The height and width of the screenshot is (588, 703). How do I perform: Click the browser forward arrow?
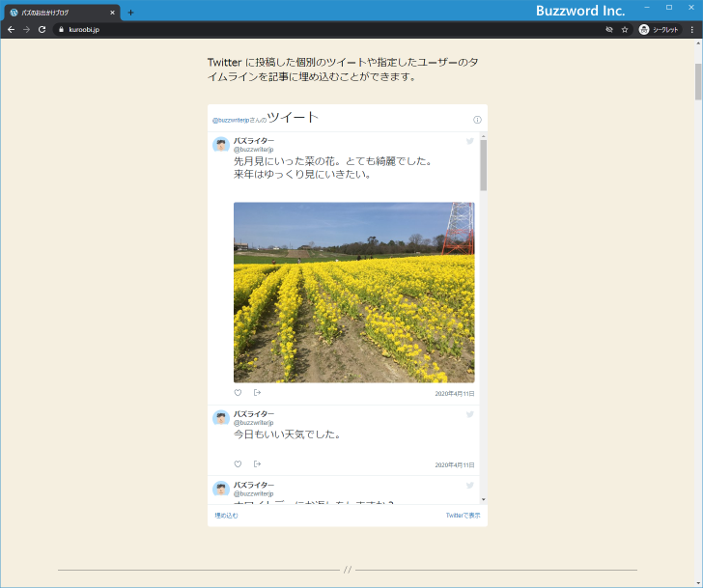click(26, 30)
